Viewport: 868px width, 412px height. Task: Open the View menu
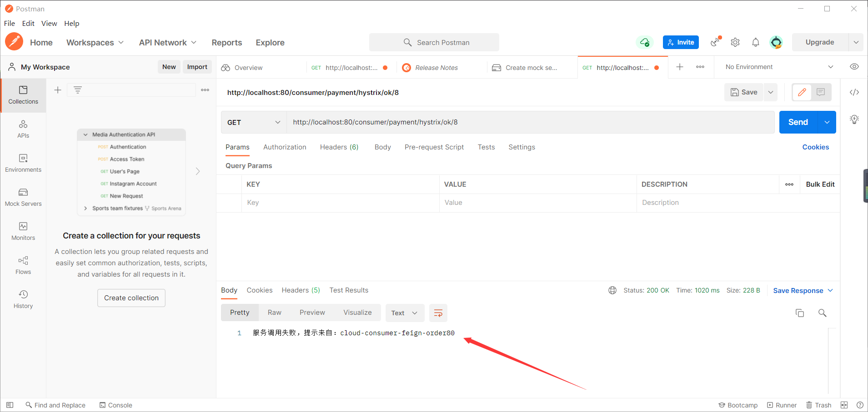point(49,23)
